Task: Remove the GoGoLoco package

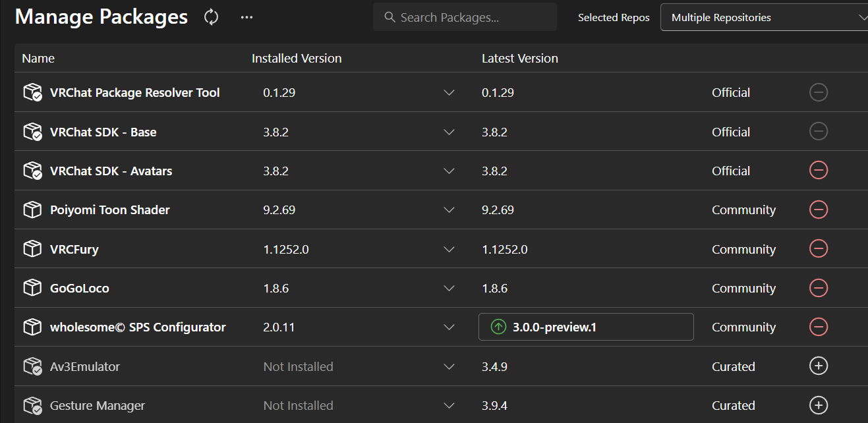Action: [818, 288]
